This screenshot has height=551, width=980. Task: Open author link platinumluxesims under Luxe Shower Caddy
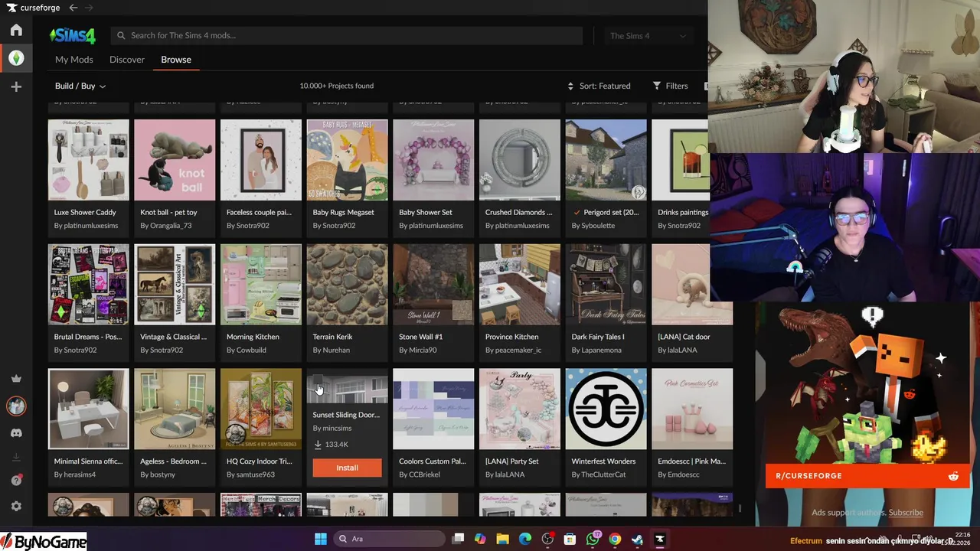tap(91, 226)
